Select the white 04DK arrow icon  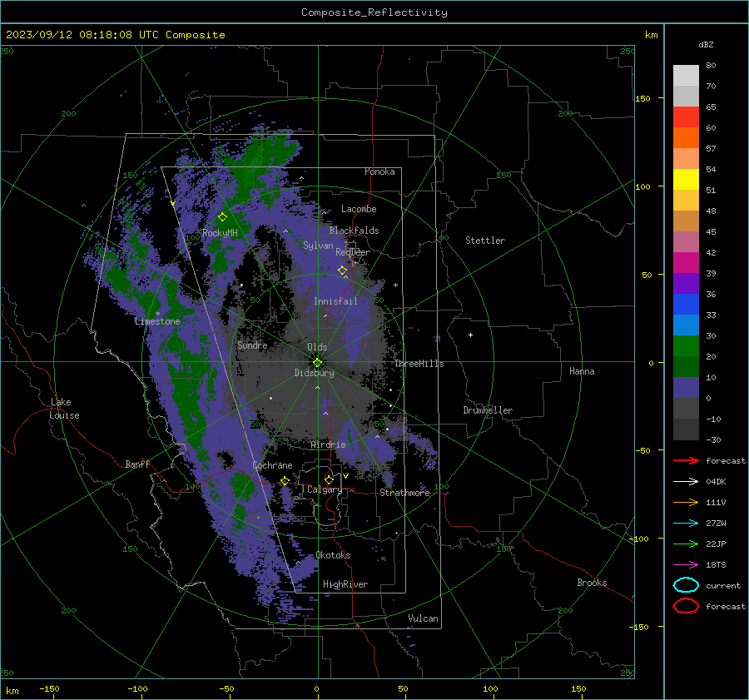pos(686,481)
